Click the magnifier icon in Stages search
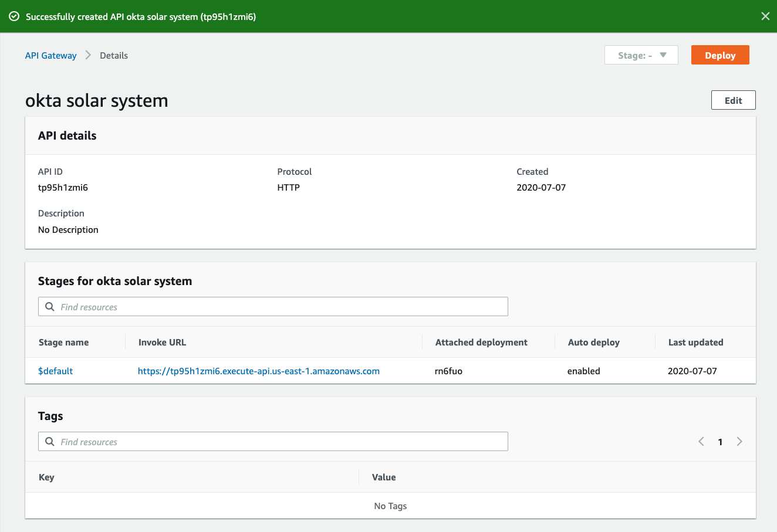 pos(50,307)
